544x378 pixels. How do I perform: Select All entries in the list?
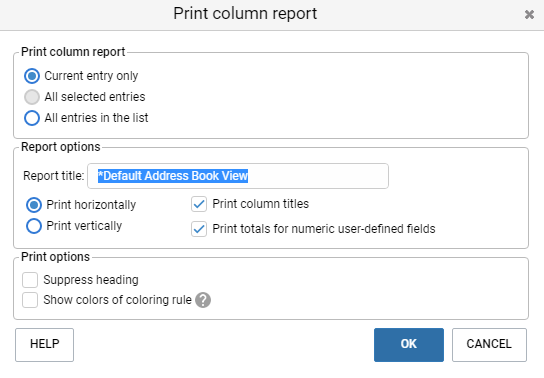pos(32,118)
